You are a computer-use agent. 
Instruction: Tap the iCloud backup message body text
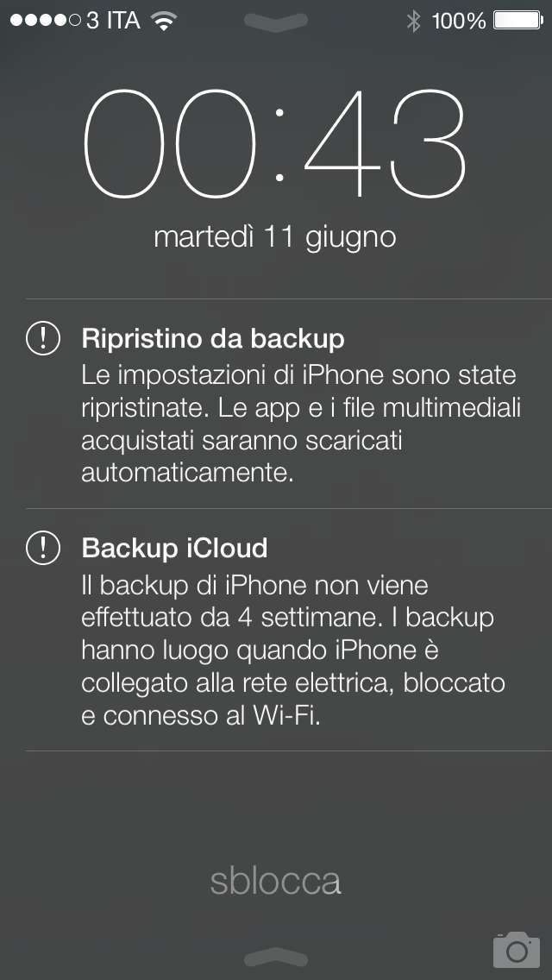293,651
